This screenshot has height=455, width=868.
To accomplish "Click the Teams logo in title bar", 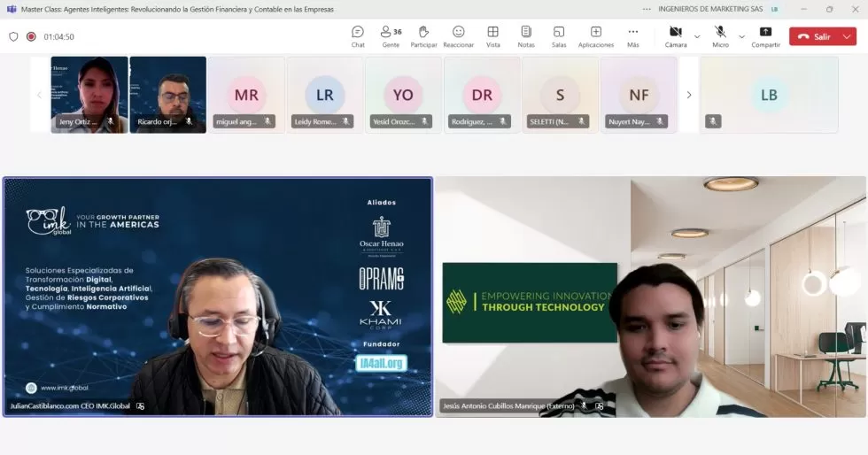I will pos(11,10).
